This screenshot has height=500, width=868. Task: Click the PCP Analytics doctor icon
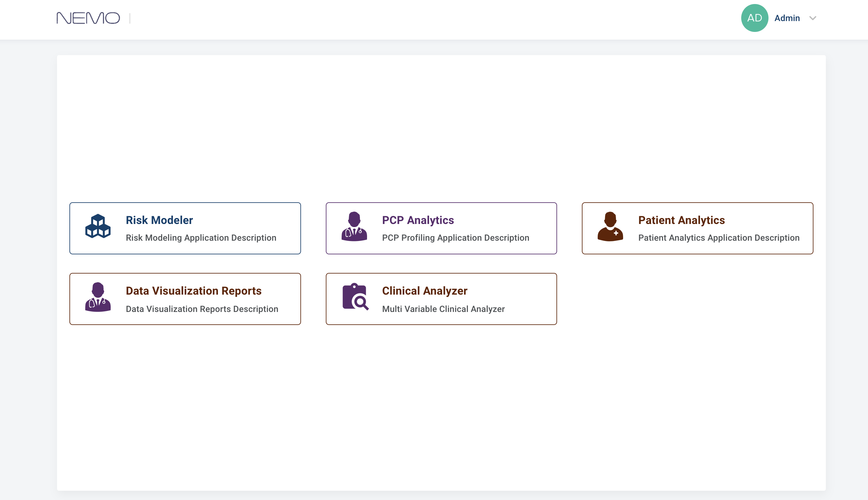(354, 226)
